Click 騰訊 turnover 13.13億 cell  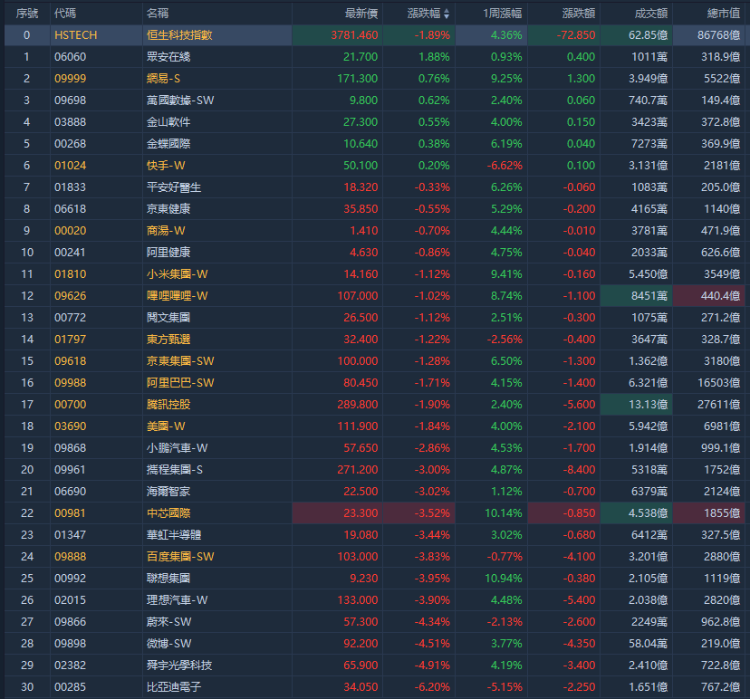coord(636,404)
